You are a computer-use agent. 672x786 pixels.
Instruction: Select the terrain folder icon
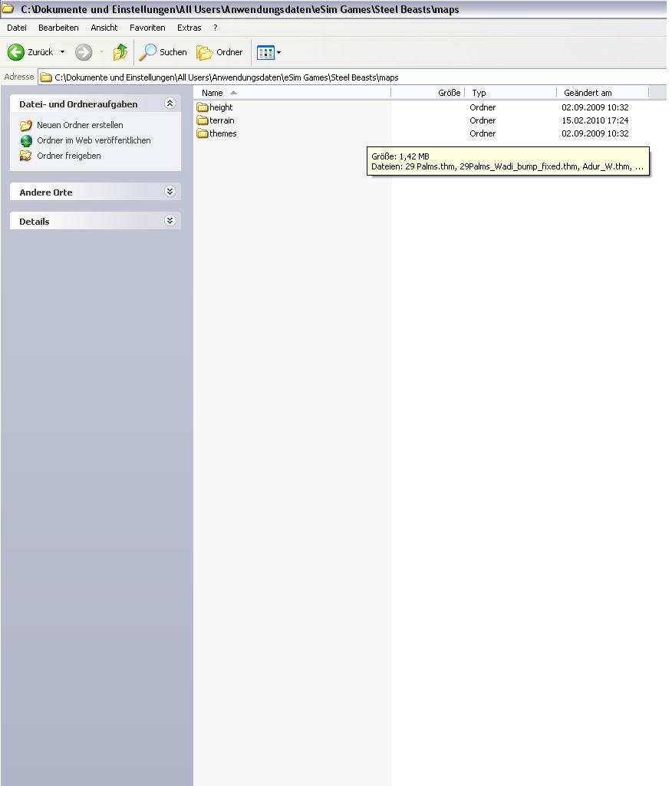[x=203, y=120]
